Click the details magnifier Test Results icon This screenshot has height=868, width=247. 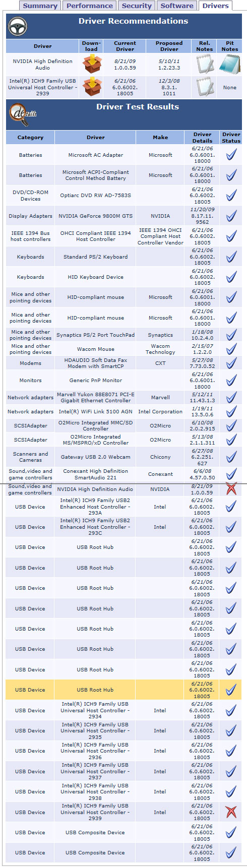coord(20,113)
